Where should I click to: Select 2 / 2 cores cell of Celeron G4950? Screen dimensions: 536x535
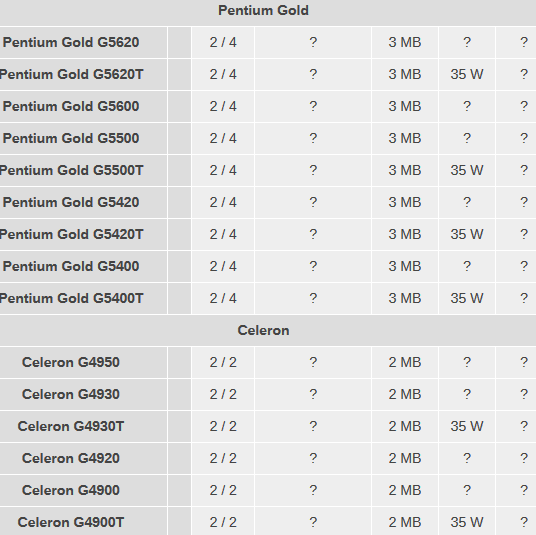pyautogui.click(x=223, y=362)
